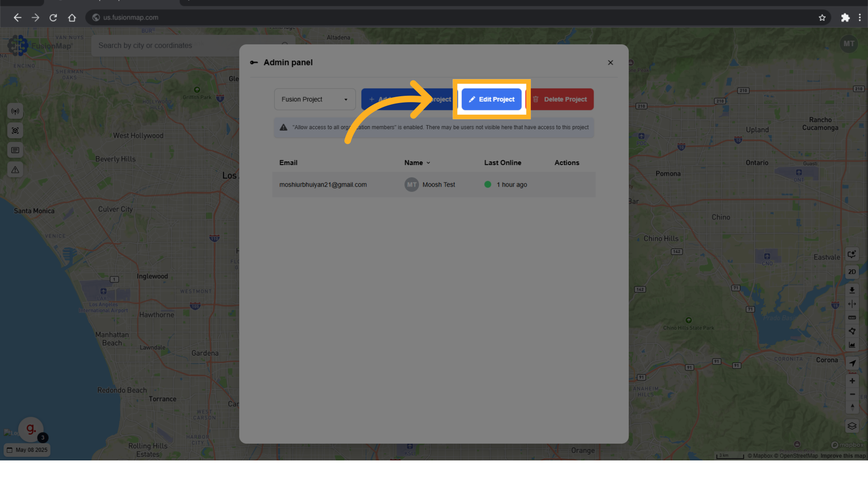Open the Fusion Project dropdown

[x=315, y=99]
